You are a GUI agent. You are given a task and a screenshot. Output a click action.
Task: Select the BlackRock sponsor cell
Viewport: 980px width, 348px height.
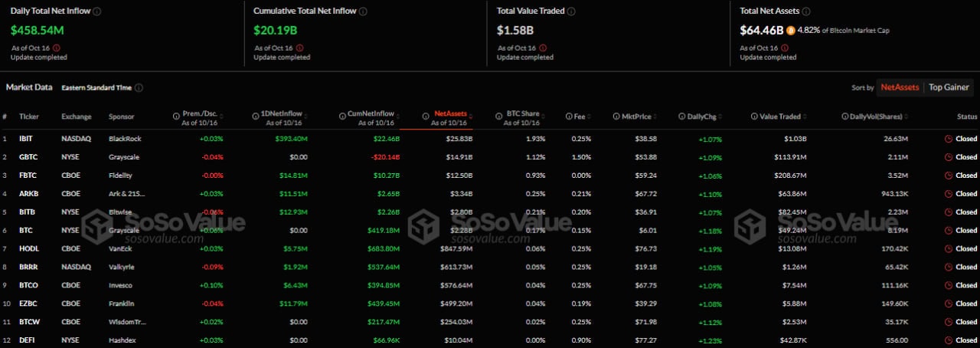coord(125,140)
